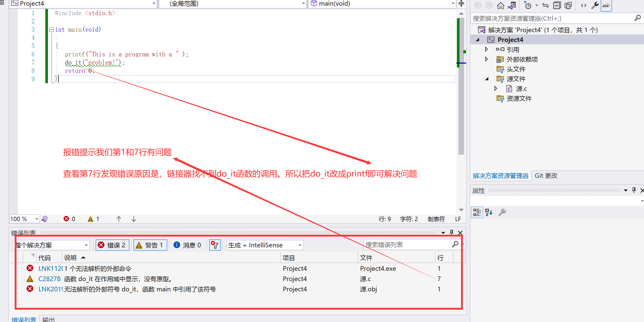Screen dimensions: 644x322
Task: Pin the Error List panel
Action: 451,232
